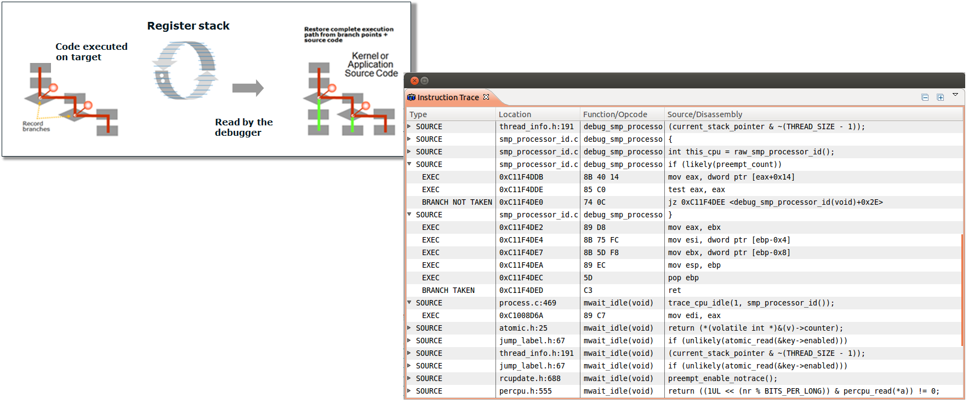Click the Expand All icon in trace toolbar
980x415 pixels.
(941, 97)
